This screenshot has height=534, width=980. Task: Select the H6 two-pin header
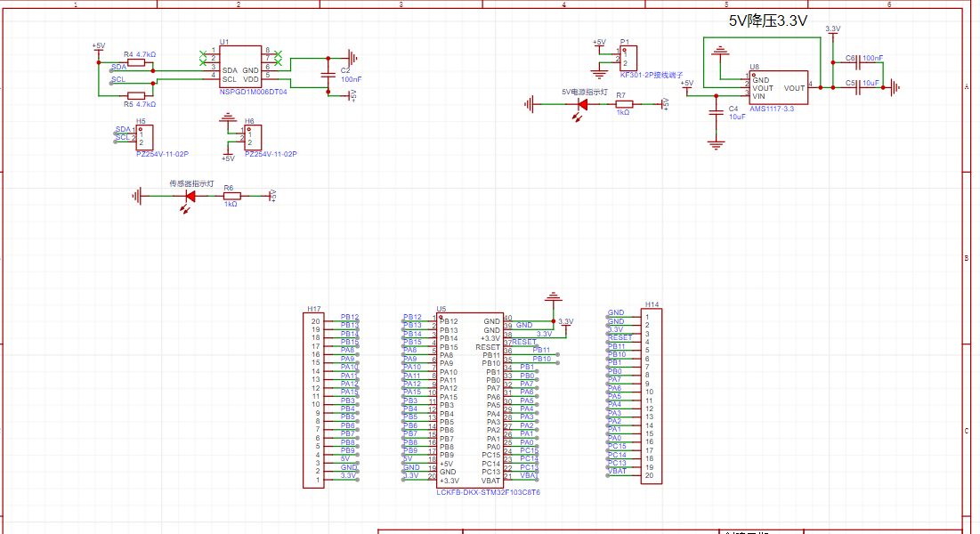pos(253,137)
